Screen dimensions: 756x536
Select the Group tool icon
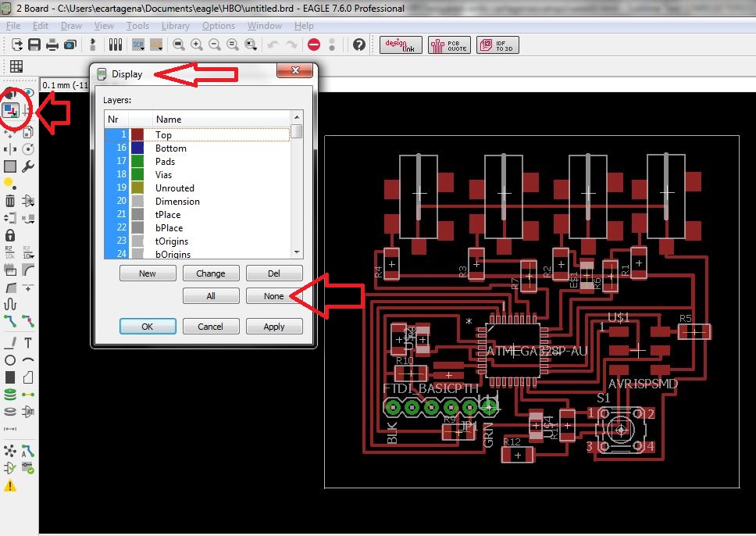(10, 166)
